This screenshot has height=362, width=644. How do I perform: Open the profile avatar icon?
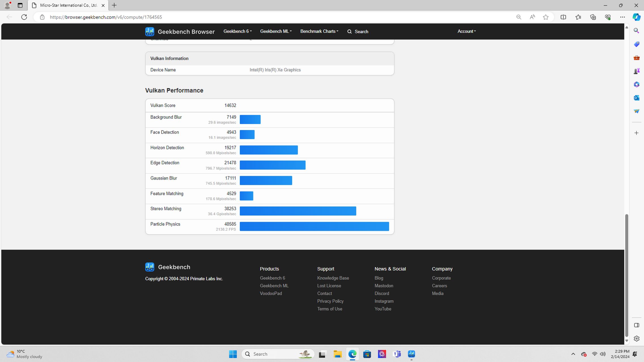tap(7, 5)
